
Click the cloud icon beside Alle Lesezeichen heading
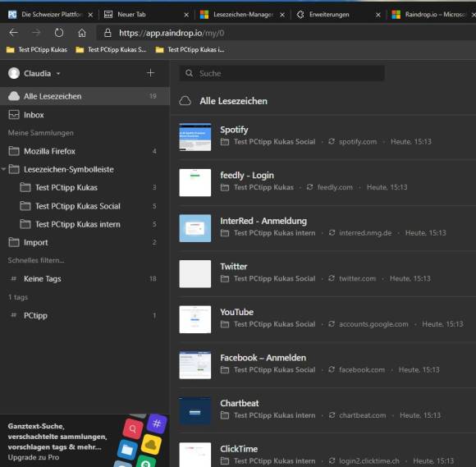[x=185, y=101]
